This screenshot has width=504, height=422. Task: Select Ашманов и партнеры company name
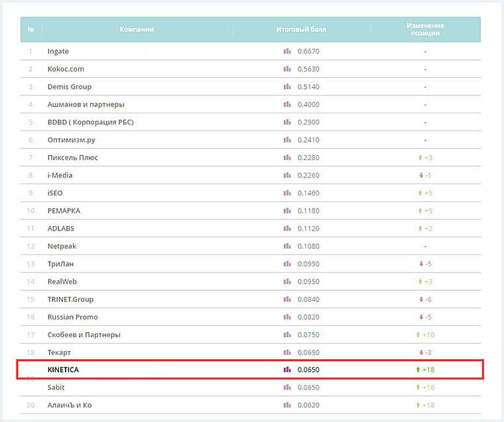(86, 105)
